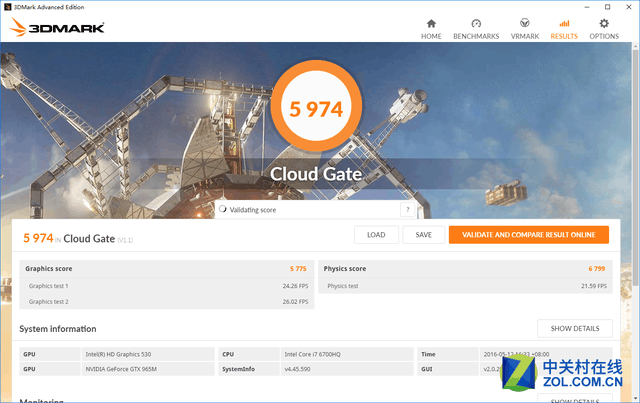
Task: Click Validate and Compare Result Online
Action: coord(529,235)
